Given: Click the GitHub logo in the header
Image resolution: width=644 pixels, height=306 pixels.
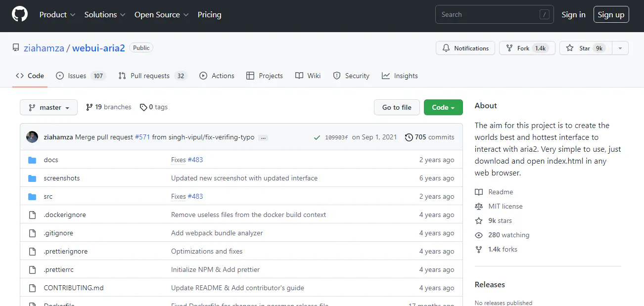Looking at the screenshot, I should 19,13.
